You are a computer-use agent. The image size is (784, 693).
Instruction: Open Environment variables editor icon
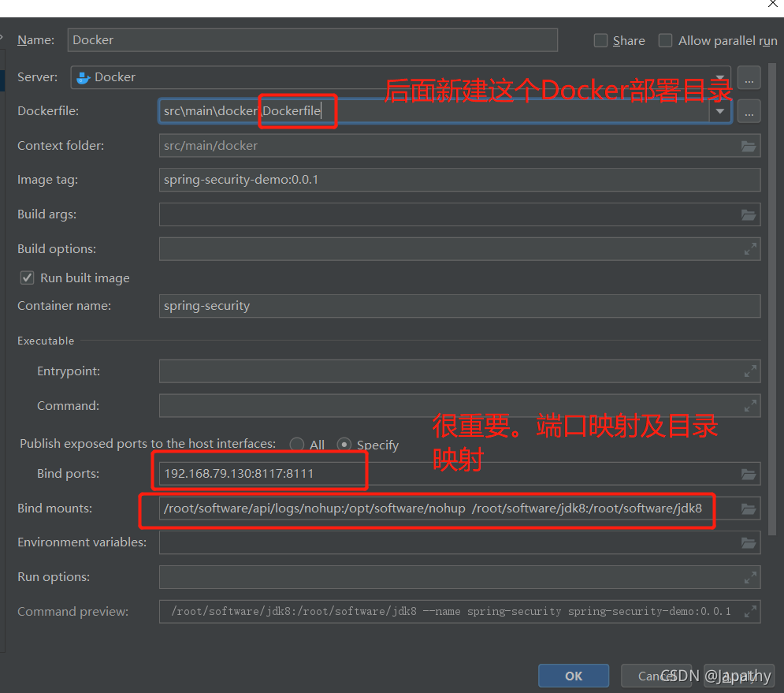coord(748,543)
